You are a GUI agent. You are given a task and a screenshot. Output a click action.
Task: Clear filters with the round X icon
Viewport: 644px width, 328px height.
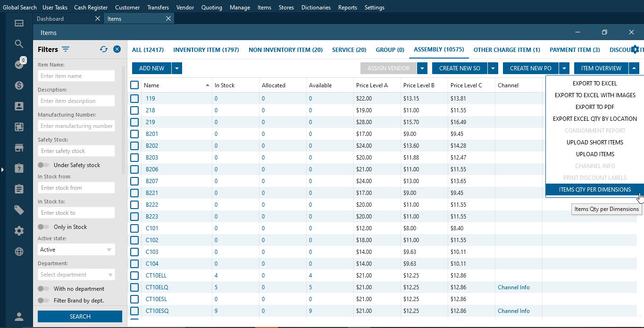point(117,49)
